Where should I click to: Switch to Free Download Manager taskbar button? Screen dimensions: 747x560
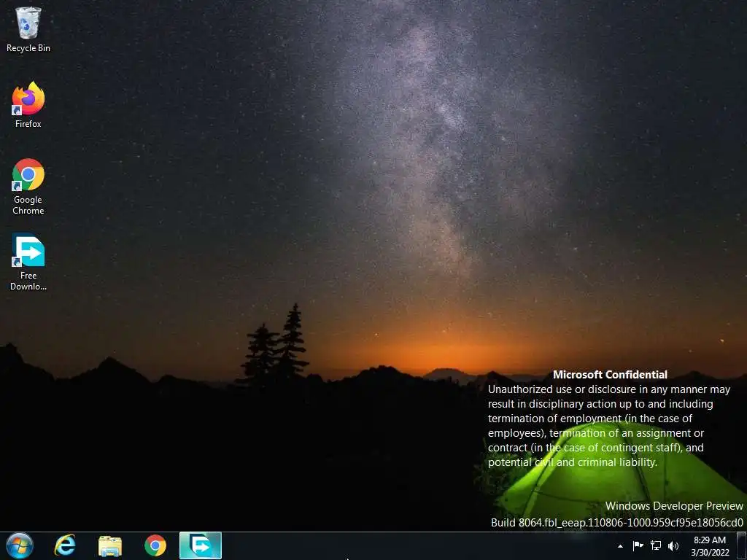201,545
